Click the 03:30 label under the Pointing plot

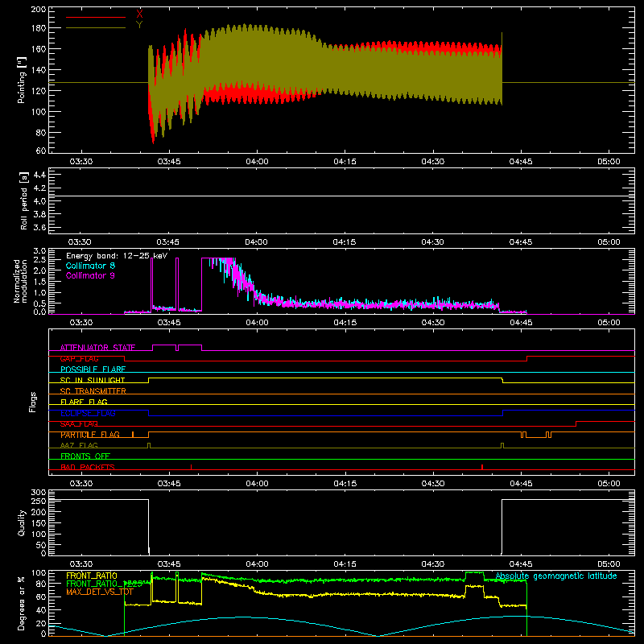(81, 162)
